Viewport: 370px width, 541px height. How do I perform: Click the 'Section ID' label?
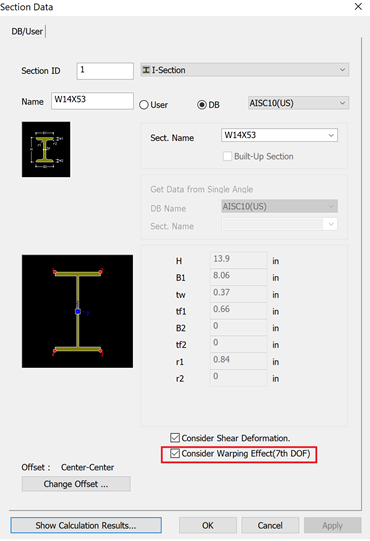point(41,71)
